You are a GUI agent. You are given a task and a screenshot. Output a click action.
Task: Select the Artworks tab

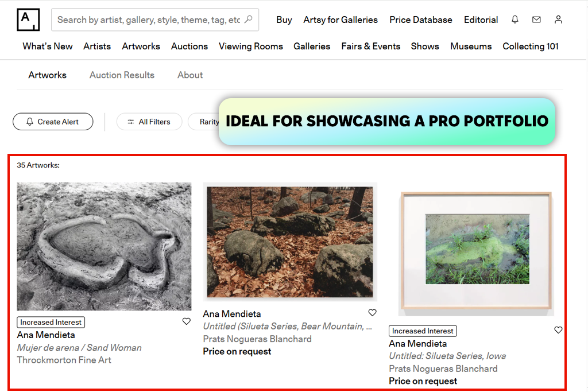[x=47, y=75]
